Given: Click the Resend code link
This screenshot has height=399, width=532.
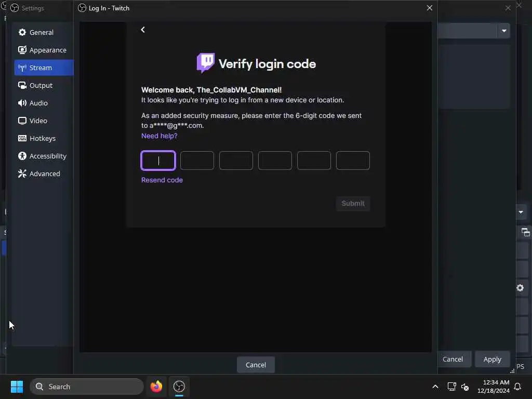Looking at the screenshot, I should click(x=162, y=180).
